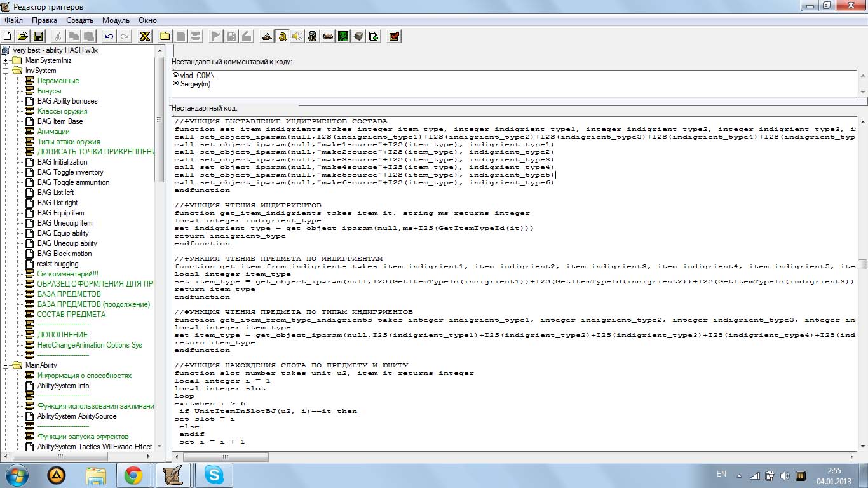Click the Paste toolbar icon
The height and width of the screenshot is (488, 868).
click(89, 36)
